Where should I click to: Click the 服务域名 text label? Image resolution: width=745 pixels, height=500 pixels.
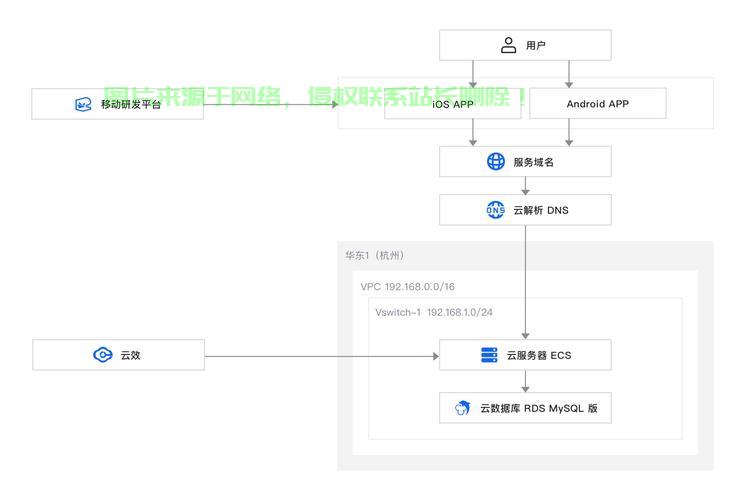[x=533, y=162]
